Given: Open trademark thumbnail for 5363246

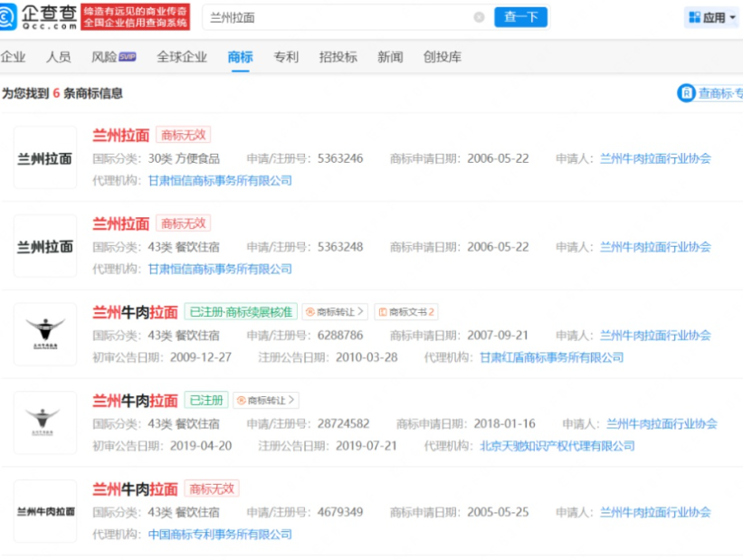Looking at the screenshot, I should tap(45, 157).
